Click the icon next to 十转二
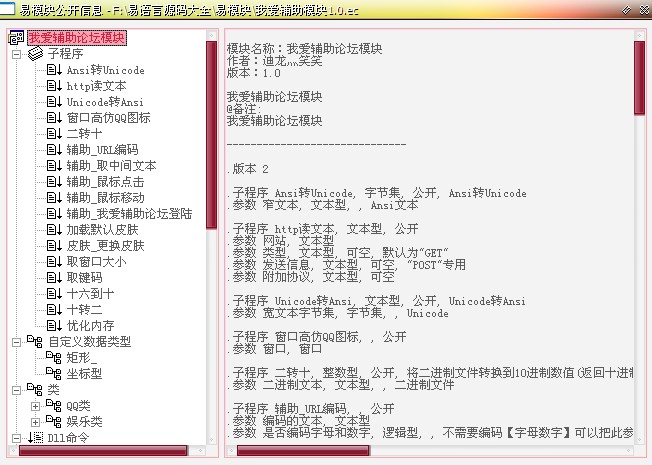Screen dimensions: 652x465 point(54,309)
